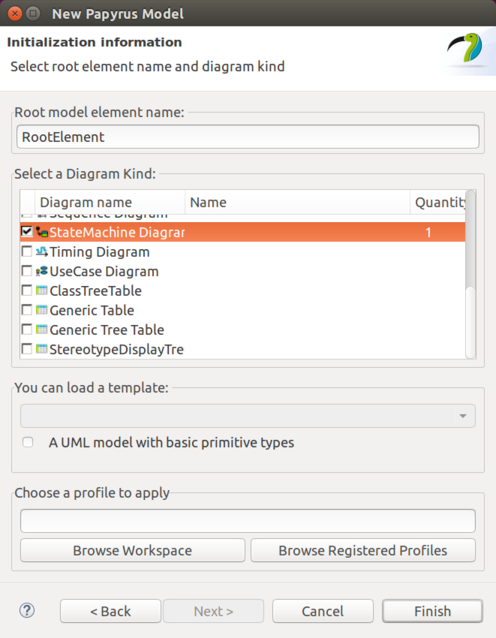
Task: Open the template dropdown list
Action: pyautogui.click(x=248, y=416)
